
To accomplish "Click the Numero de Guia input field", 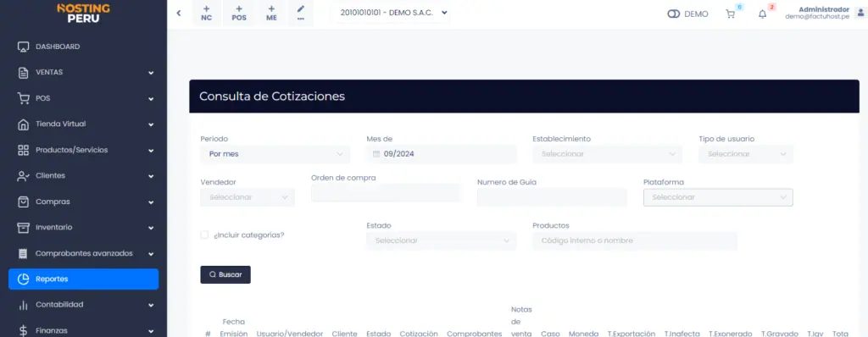I will click(552, 197).
